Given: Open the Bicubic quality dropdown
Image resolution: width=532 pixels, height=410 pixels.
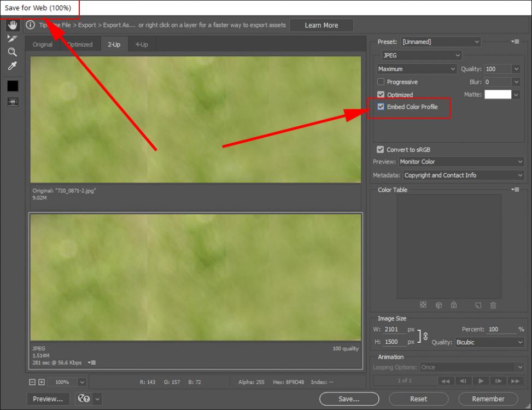Looking at the screenshot, I should pyautogui.click(x=489, y=342).
